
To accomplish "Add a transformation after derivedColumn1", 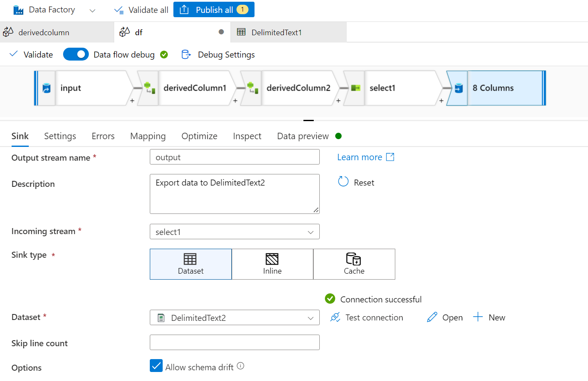I will [235, 101].
